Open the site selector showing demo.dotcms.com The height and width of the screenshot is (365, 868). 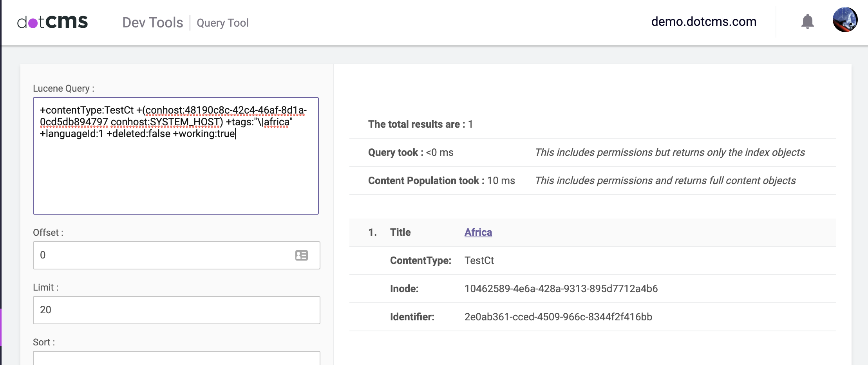point(703,21)
